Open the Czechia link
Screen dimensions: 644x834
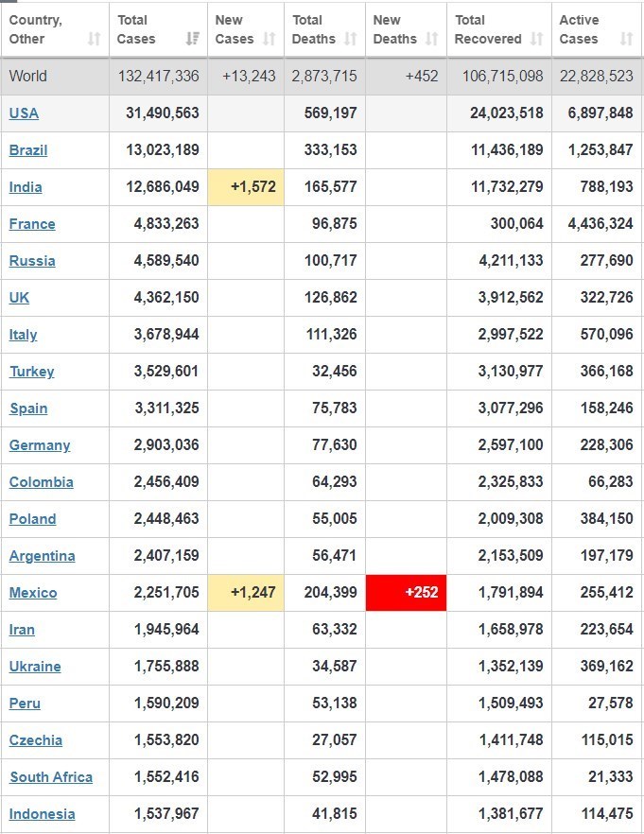[36, 740]
